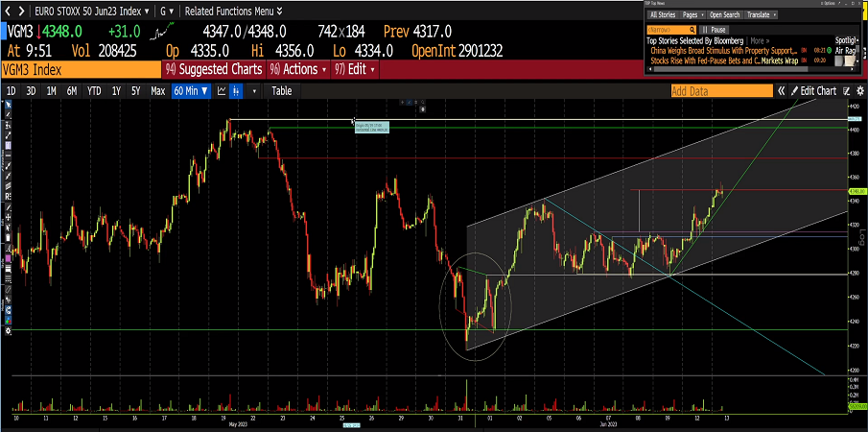Open the 60 Min interval dropdown

coord(191,91)
